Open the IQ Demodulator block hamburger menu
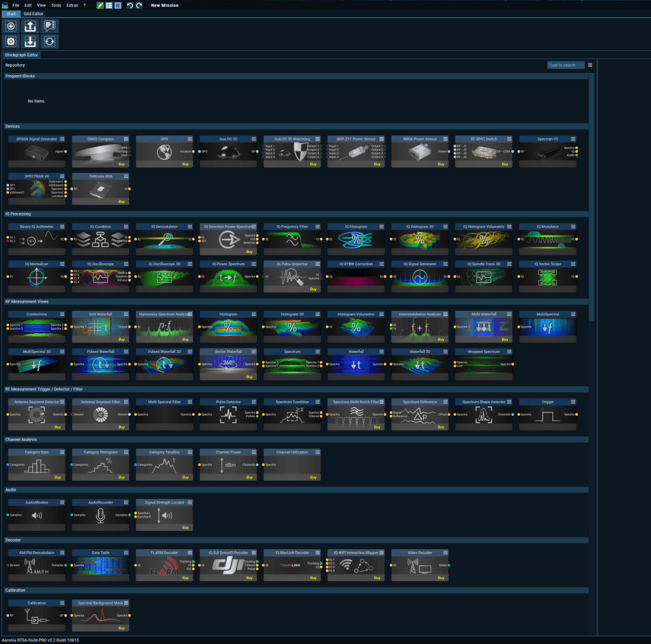 coord(189,226)
